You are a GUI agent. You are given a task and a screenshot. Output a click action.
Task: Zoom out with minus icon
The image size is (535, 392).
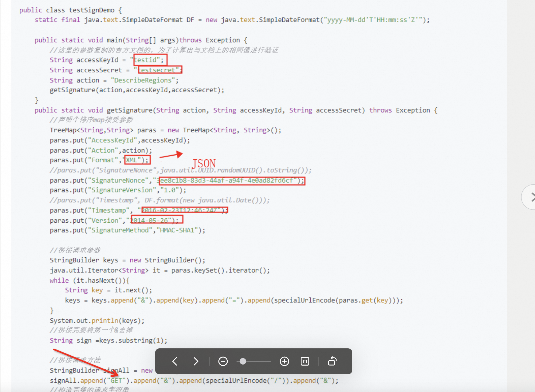point(223,361)
